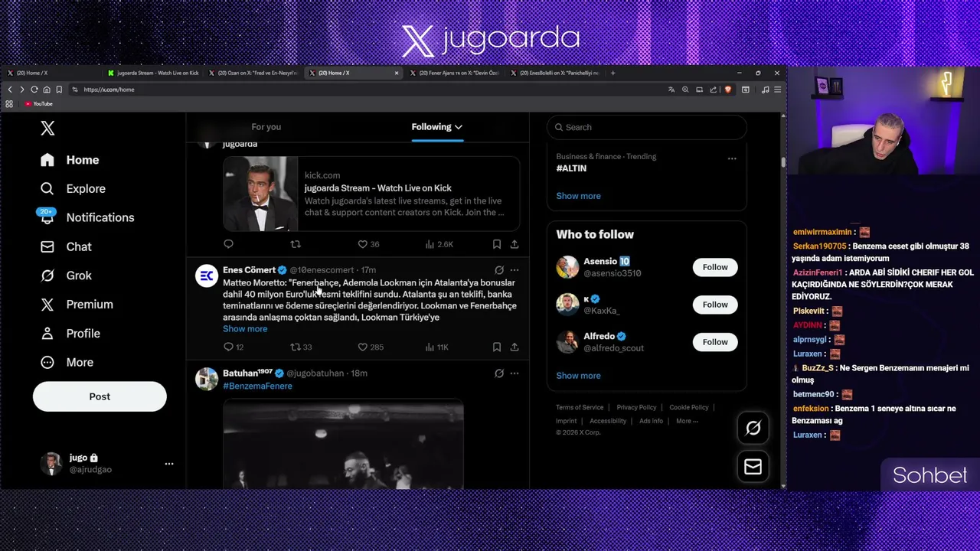Reply to Enes Cömert's post with 12 replies
This screenshot has width=980, height=551.
coord(234,347)
